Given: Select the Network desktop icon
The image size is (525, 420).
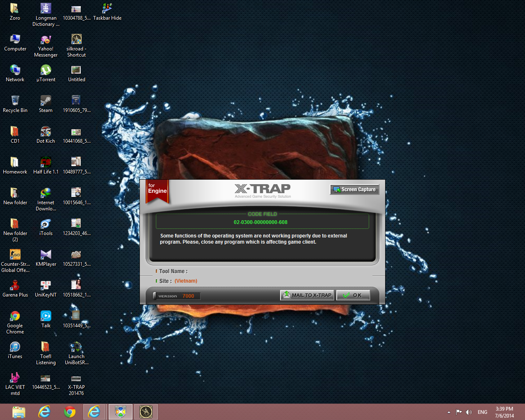Looking at the screenshot, I should coord(15,73).
